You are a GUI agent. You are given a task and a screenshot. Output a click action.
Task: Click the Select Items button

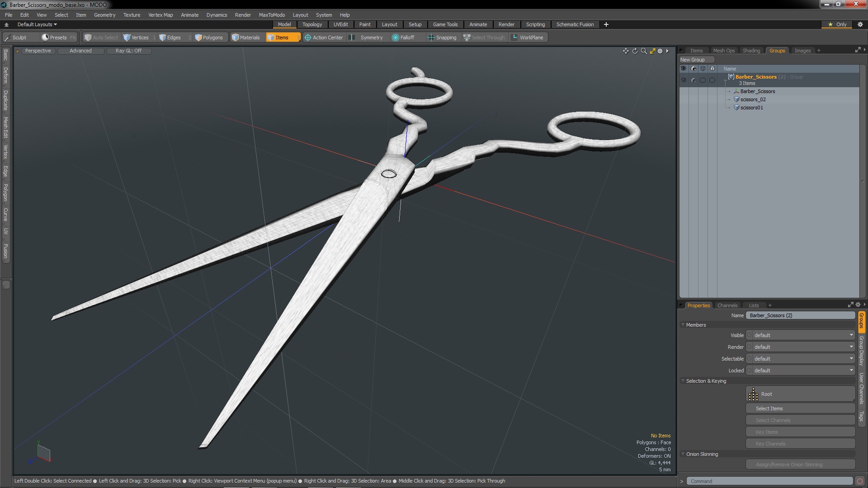[x=800, y=408]
